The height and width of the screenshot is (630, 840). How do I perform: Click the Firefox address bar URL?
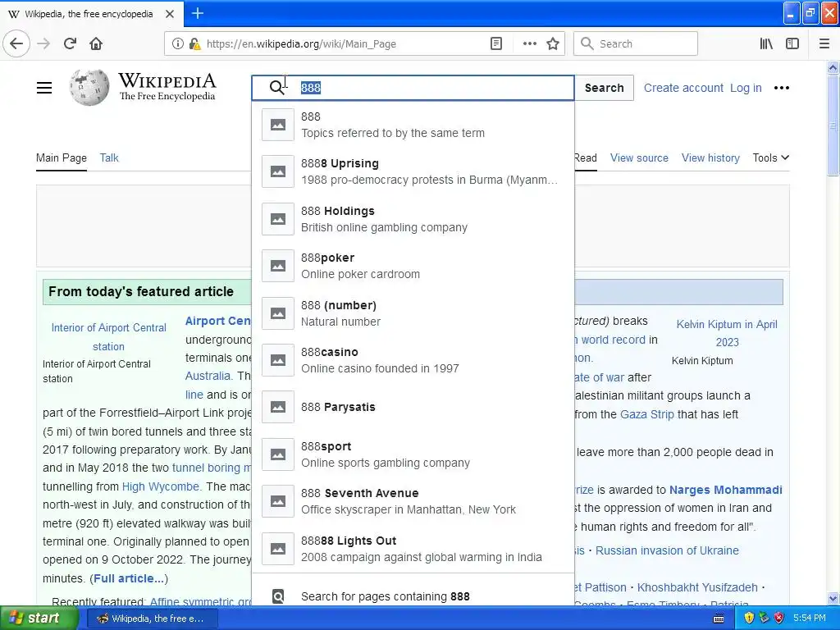[x=301, y=44]
